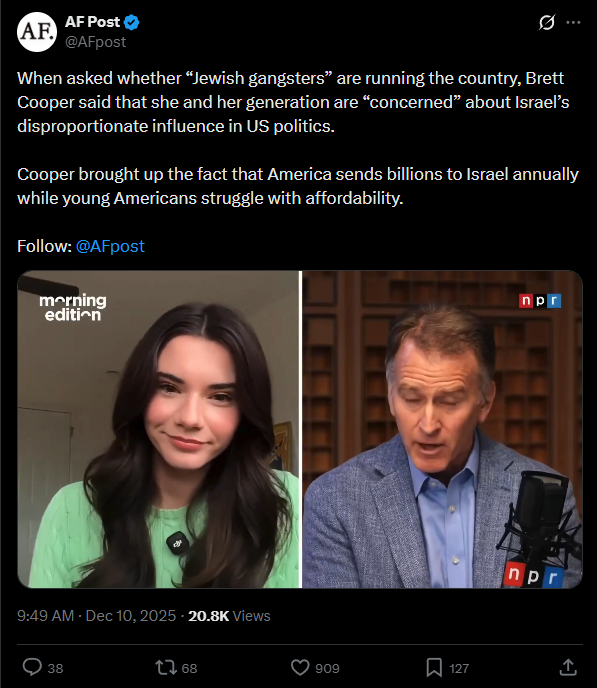This screenshot has width=597, height=688.
Task: Open the 9:49 AM Dec 10, 2025 timestamp
Action: [97, 616]
